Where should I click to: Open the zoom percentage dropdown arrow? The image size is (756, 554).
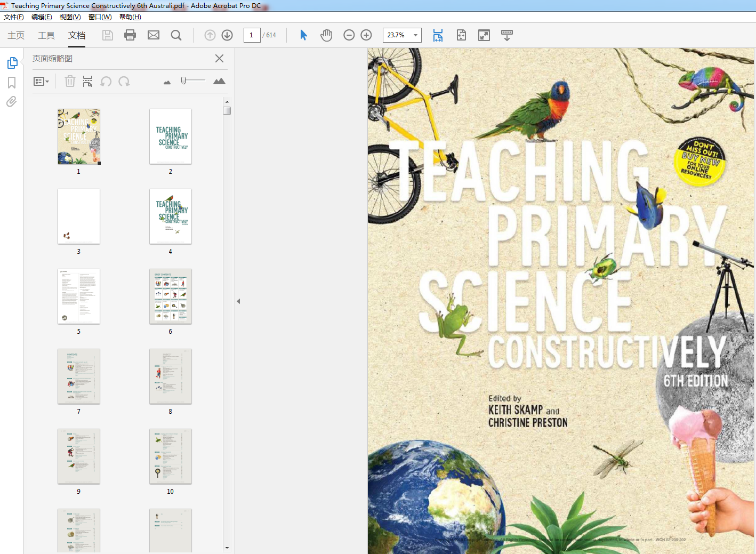click(x=416, y=35)
